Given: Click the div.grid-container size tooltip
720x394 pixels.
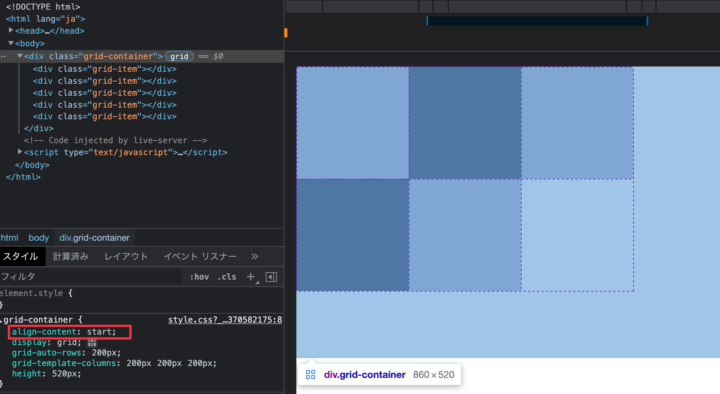Looking at the screenshot, I should pos(380,375).
